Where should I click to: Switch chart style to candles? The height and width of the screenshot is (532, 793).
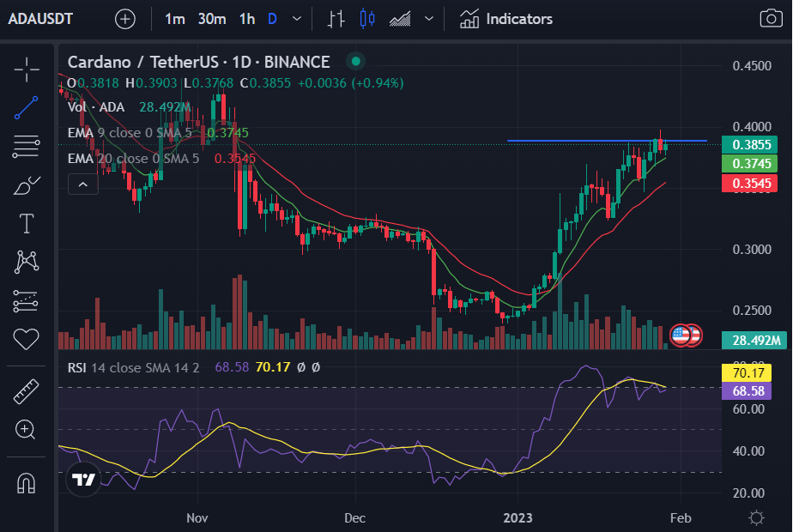point(367,19)
